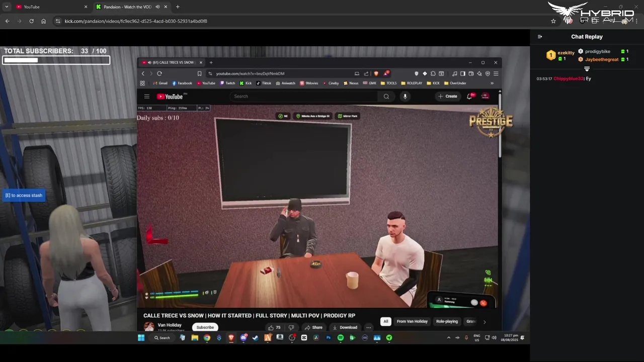Open the Windows Start menu

click(x=141, y=338)
